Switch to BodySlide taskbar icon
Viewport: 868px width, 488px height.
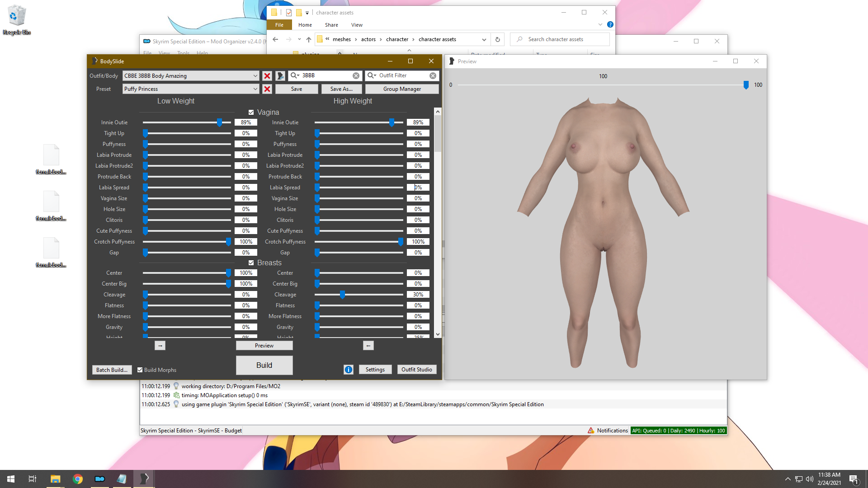pyautogui.click(x=144, y=479)
